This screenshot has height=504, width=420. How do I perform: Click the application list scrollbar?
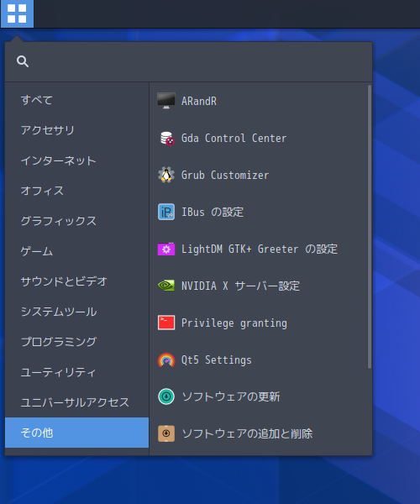coord(370,227)
